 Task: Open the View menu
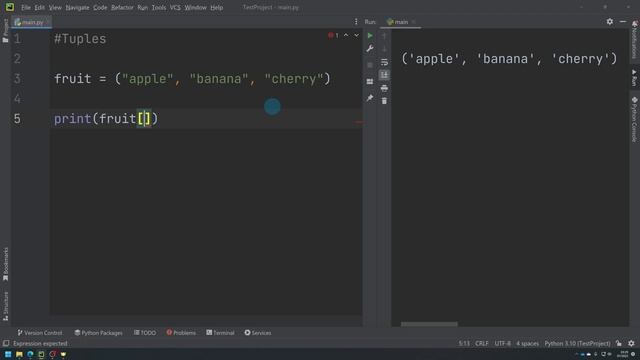point(55,7)
